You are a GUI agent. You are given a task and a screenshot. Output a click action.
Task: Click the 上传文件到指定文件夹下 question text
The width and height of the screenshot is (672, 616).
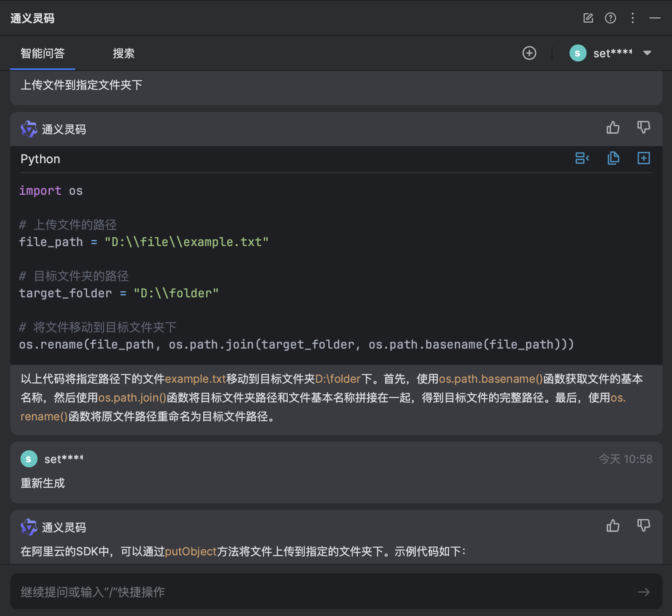pyautogui.click(x=82, y=85)
